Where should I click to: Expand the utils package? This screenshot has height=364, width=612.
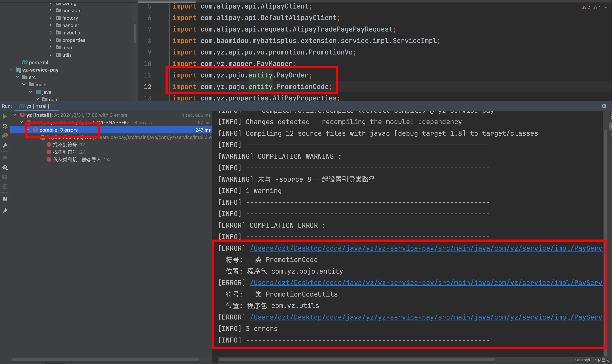[51, 55]
